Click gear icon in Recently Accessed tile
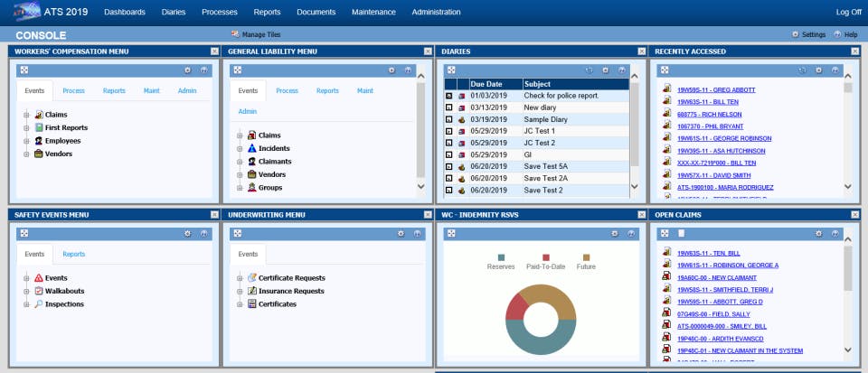The width and height of the screenshot is (868, 373). 818,70
